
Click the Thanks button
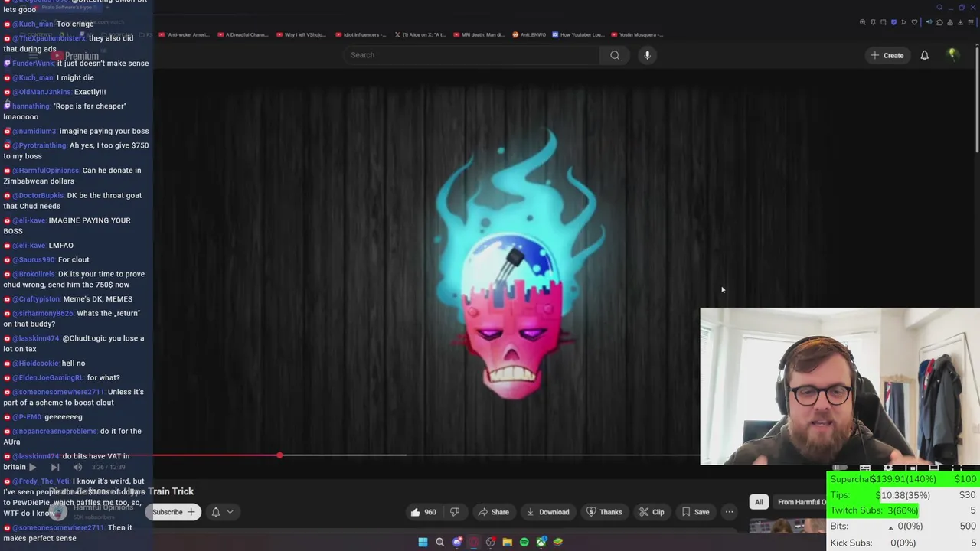coord(603,512)
